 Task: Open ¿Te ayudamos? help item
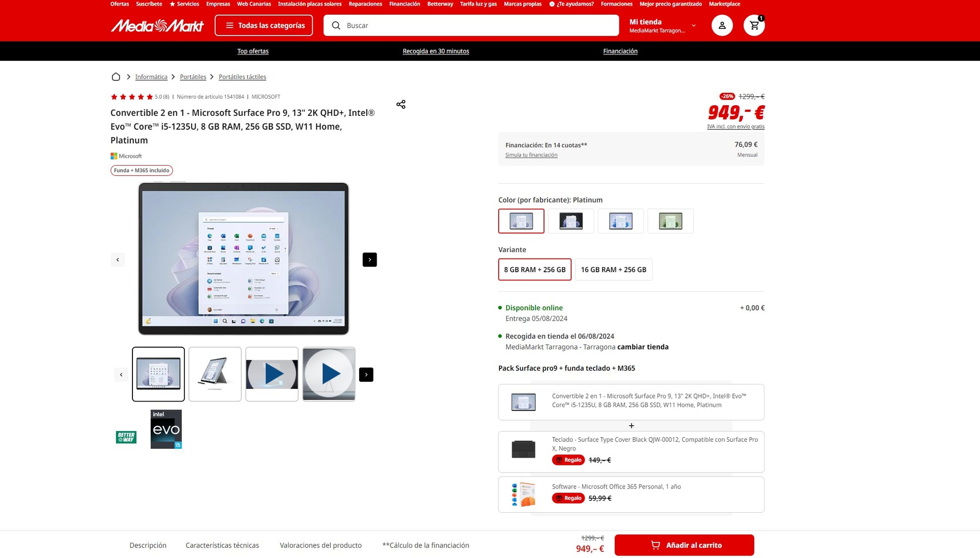pyautogui.click(x=572, y=4)
